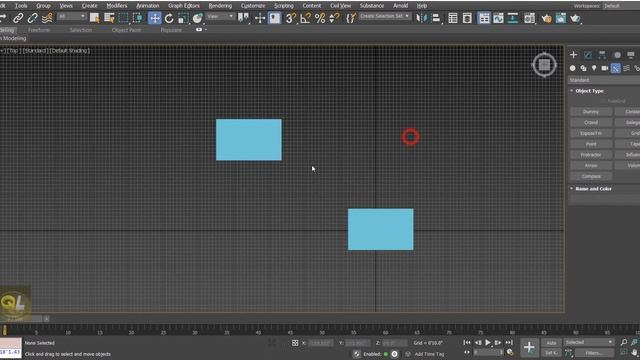The height and width of the screenshot is (360, 640).
Task: Select Cameras category in Create panel
Action: [604, 68]
